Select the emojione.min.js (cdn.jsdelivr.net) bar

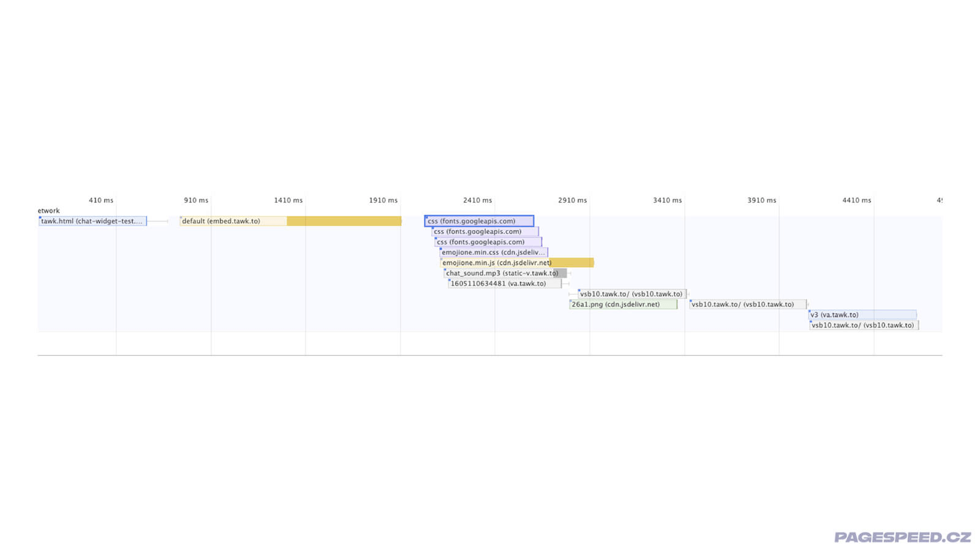click(496, 262)
